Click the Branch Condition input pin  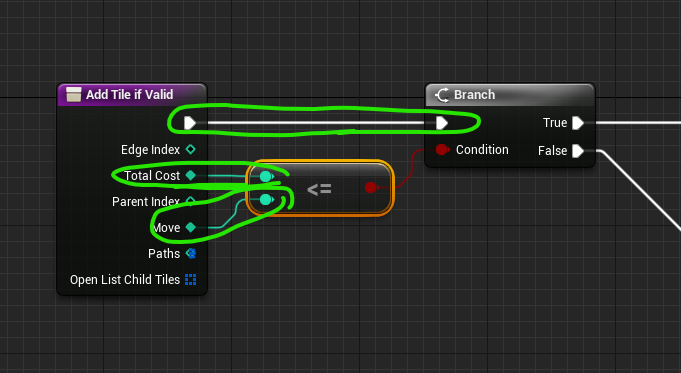(x=442, y=150)
